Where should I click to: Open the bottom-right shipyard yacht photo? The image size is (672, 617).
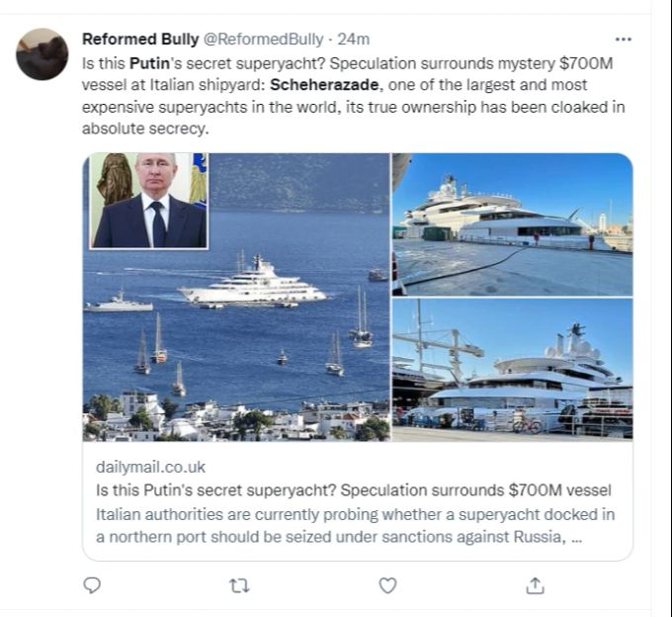512,370
